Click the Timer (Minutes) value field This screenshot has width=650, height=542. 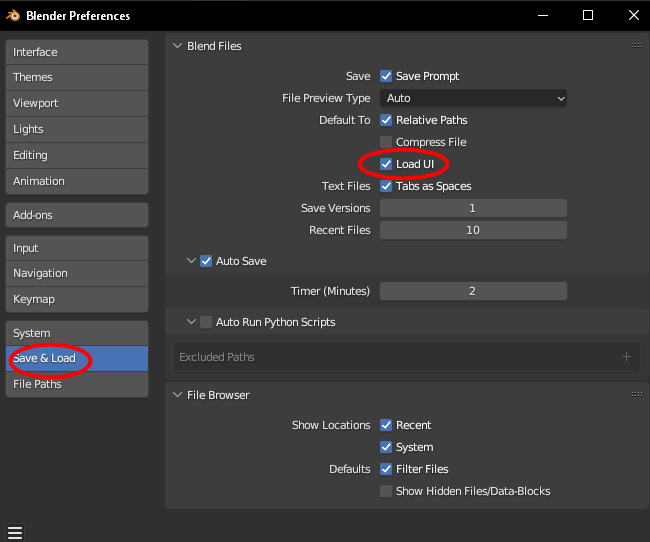click(x=473, y=291)
